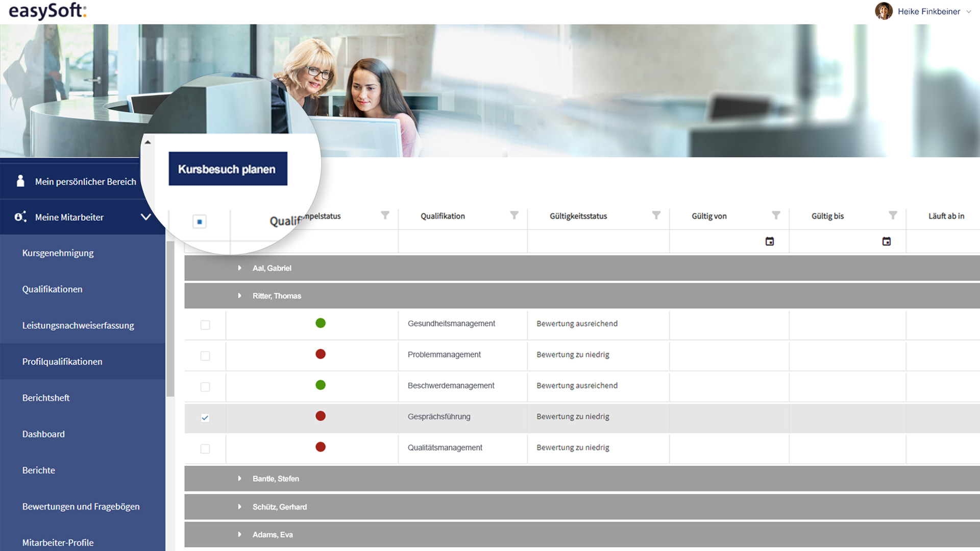The image size is (980, 551).
Task: Click the Kursbesuch planen button
Action: [x=228, y=169]
